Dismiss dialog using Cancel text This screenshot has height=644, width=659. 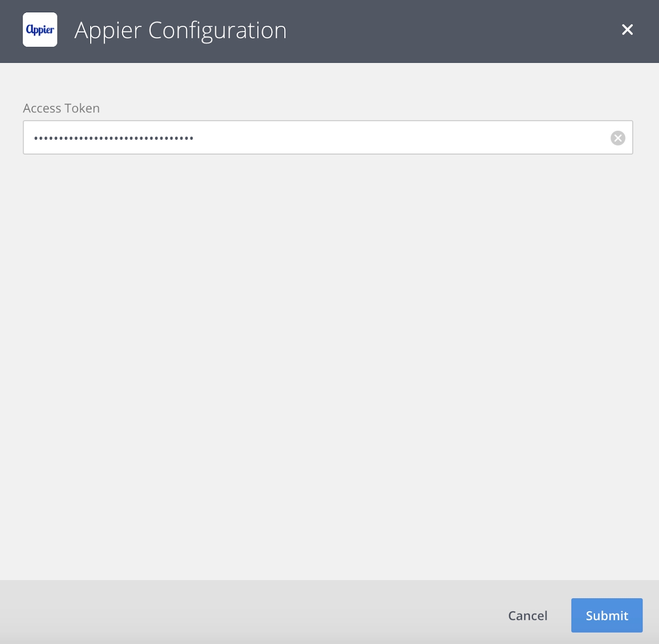click(527, 616)
